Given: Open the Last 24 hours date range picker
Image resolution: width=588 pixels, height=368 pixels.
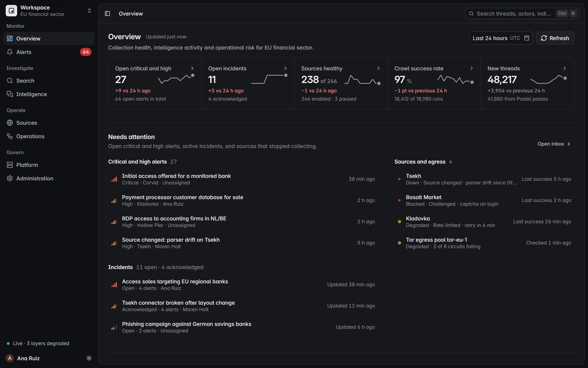Looking at the screenshot, I should coord(501,38).
